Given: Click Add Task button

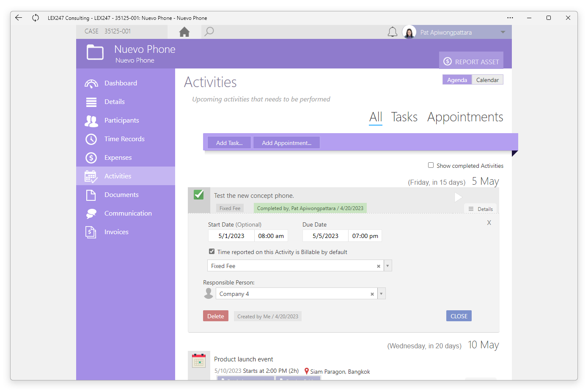Looking at the screenshot, I should pos(229,143).
